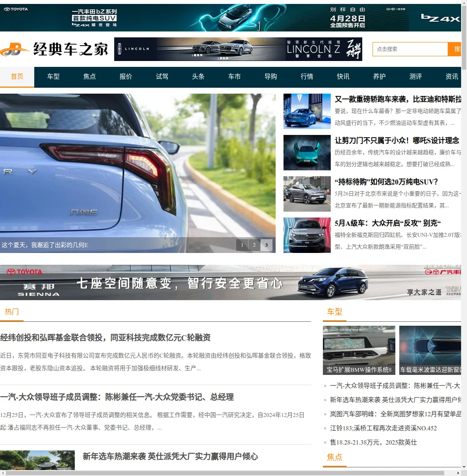
Task: Open the 经纬创投和弘晖基金联合领投 article
Action: pos(106,338)
